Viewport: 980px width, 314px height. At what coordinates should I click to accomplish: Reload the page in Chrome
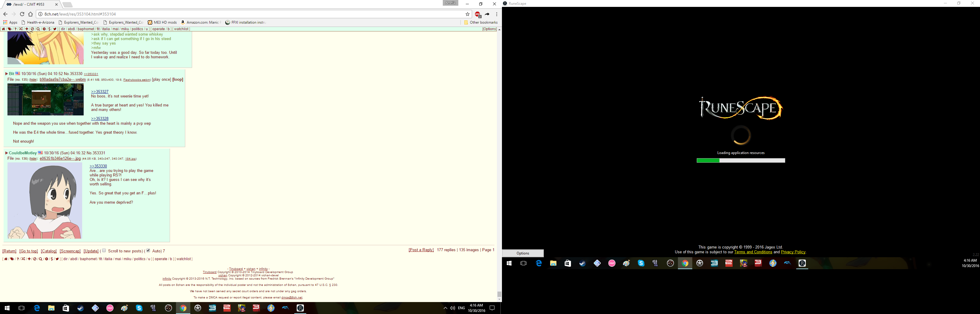(22, 14)
